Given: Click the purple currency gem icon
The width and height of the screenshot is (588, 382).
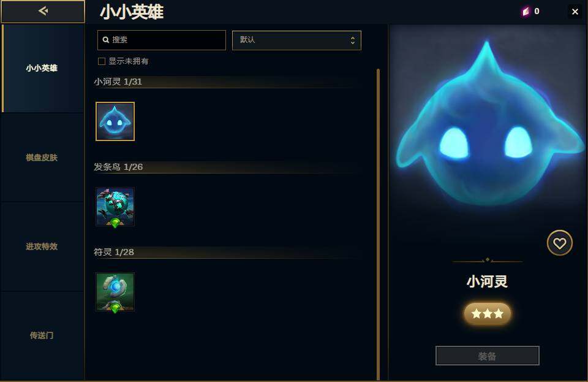Looking at the screenshot, I should [x=526, y=12].
